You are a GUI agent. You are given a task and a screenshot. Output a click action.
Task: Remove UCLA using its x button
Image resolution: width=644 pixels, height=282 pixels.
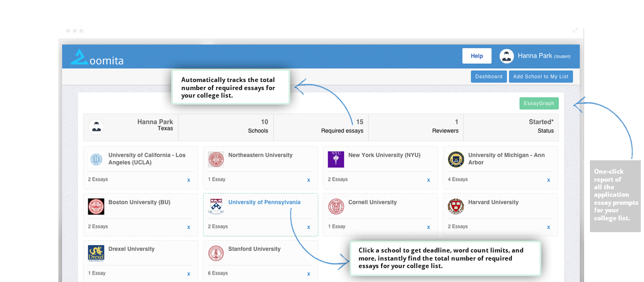(188, 180)
